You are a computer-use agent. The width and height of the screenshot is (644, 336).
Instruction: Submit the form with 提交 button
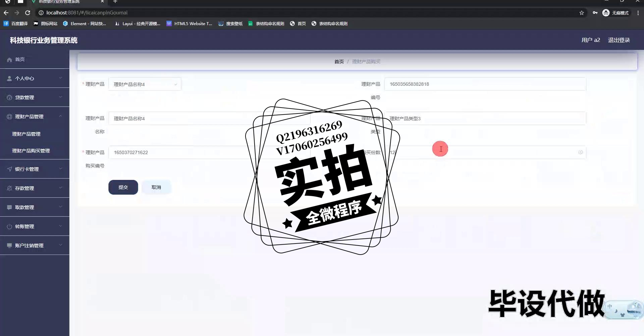click(123, 187)
